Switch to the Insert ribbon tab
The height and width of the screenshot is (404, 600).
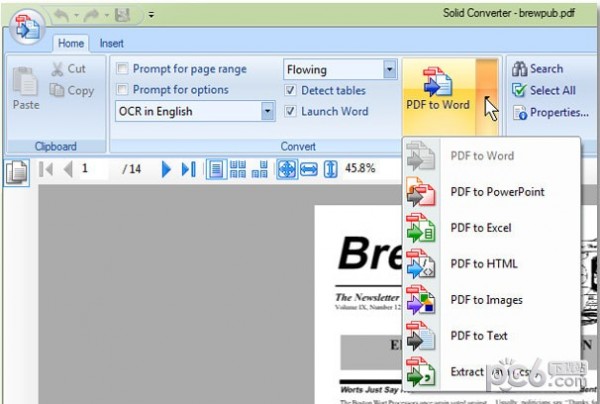click(111, 43)
